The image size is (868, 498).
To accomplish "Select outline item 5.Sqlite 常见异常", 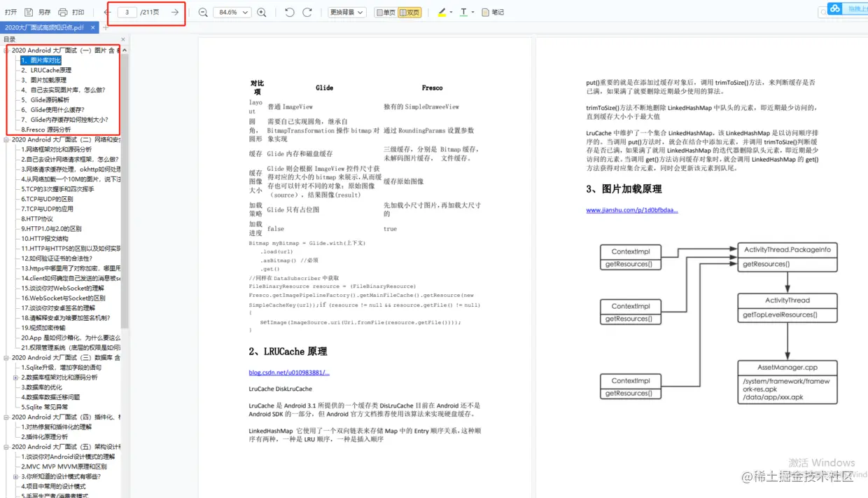I will tap(45, 407).
